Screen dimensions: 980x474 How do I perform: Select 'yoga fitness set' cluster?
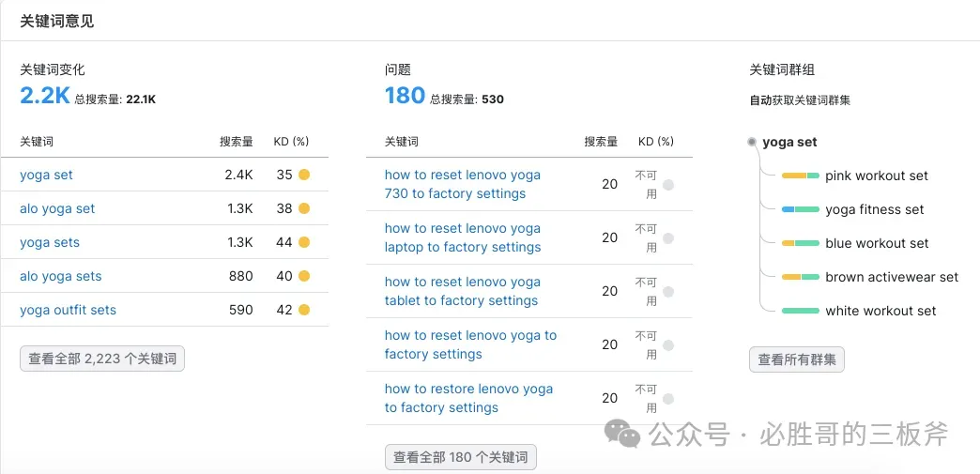click(x=874, y=209)
